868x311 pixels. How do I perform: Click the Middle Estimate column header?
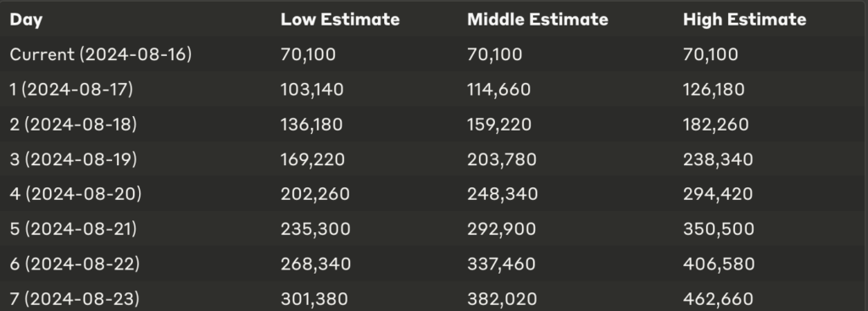(x=537, y=19)
